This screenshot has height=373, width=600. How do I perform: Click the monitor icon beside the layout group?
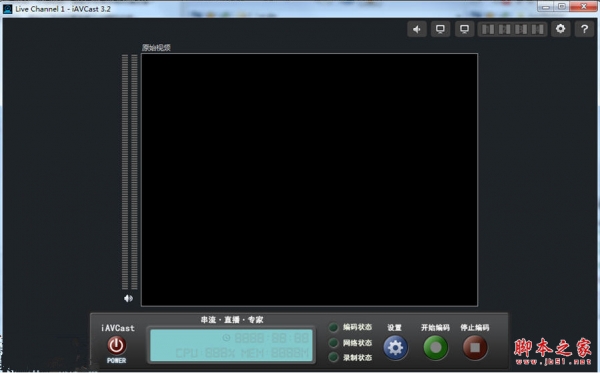(x=464, y=29)
